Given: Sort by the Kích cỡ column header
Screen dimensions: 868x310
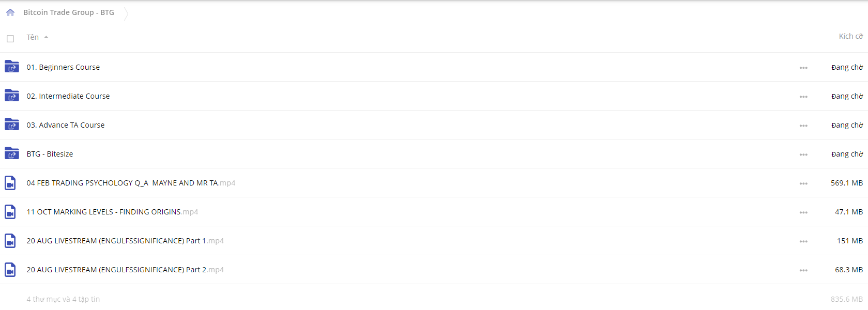Looking at the screenshot, I should pos(851,36).
